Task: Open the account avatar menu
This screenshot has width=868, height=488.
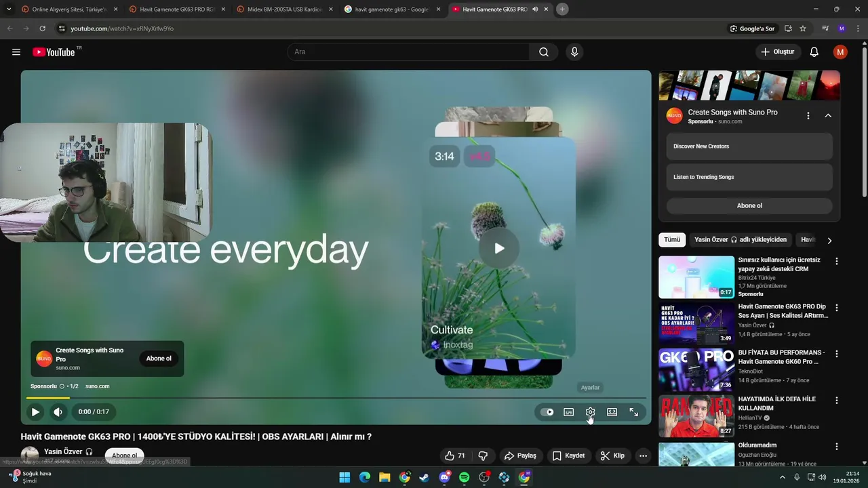Action: pos(841,52)
